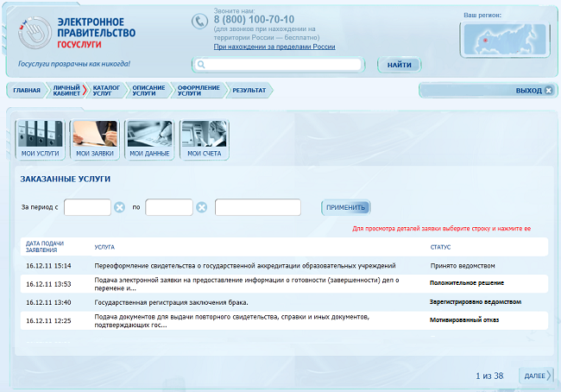Viewport: 561px width, 392px height.
Task: Click the "по" end date field
Action: pyautogui.click(x=169, y=207)
